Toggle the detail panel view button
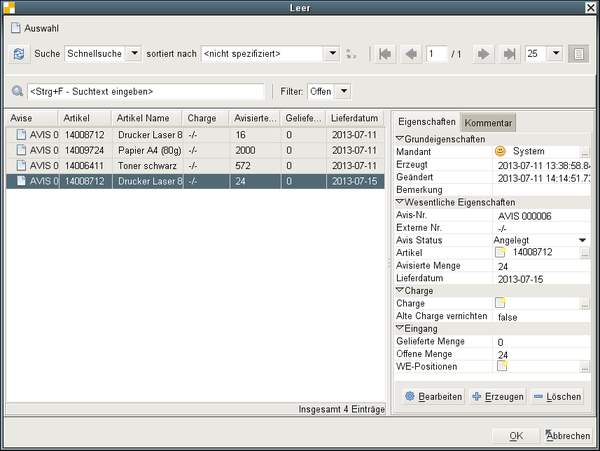 coord(578,54)
